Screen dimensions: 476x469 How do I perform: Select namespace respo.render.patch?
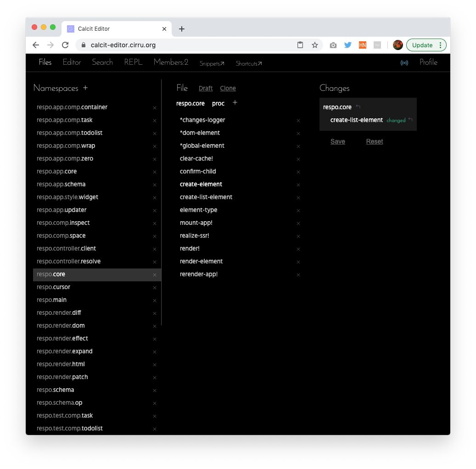click(x=97, y=377)
